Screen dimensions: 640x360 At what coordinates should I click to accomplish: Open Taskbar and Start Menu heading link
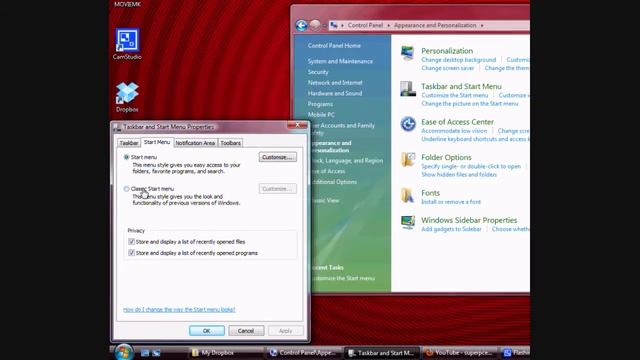coord(461,86)
